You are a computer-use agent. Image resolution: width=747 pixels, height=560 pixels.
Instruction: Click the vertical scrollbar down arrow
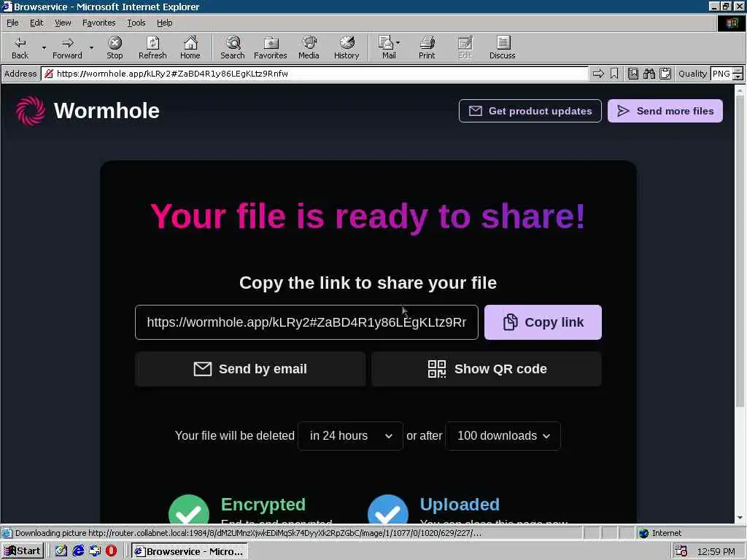click(x=740, y=518)
